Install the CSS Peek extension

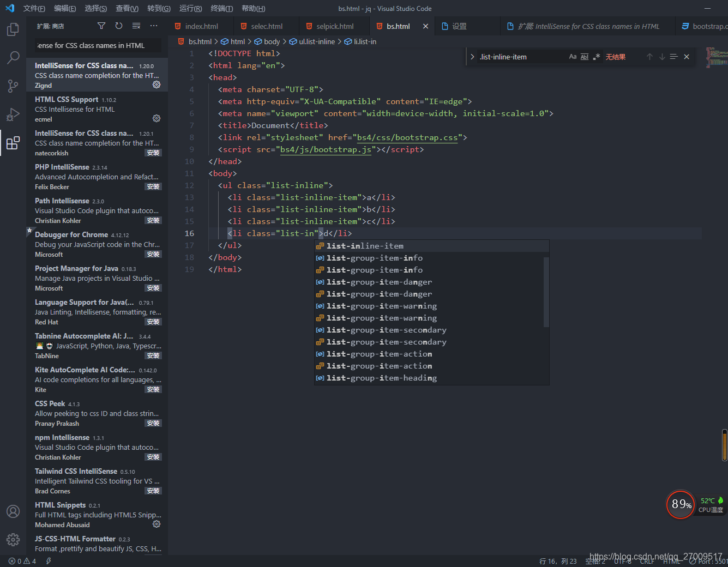tap(153, 423)
